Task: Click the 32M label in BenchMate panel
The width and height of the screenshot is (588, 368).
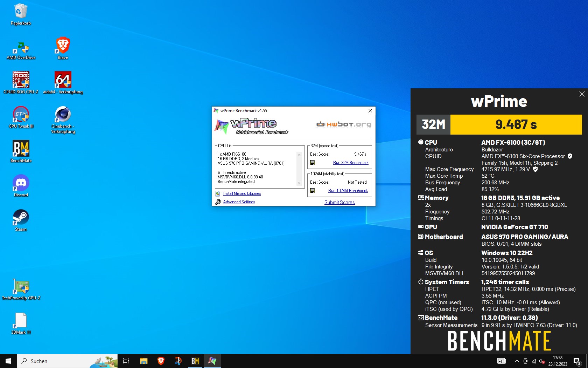Action: point(433,124)
